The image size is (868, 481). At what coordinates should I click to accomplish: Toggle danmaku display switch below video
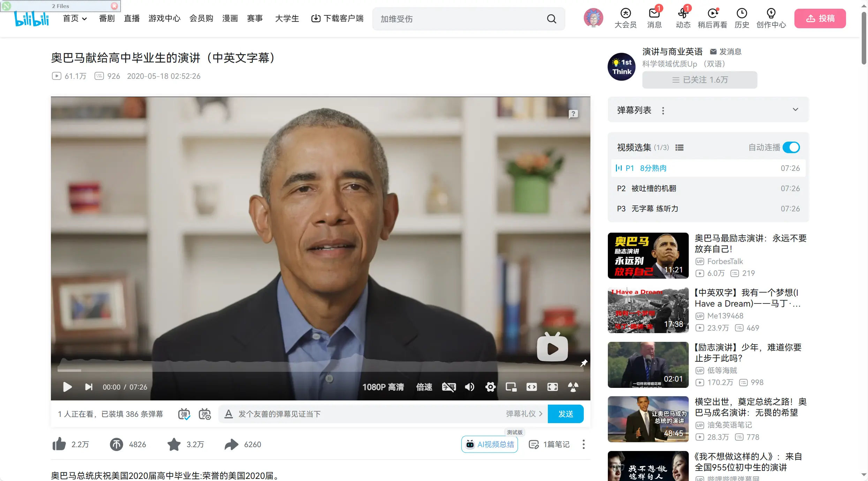[184, 414]
